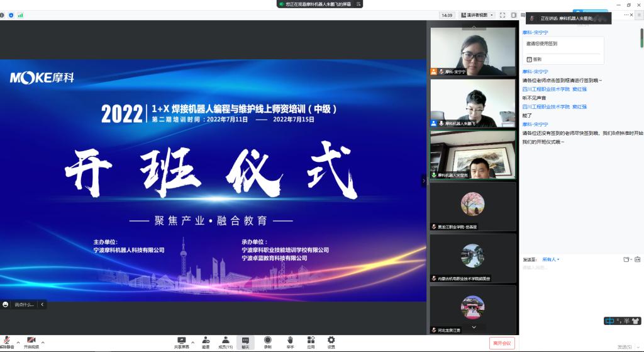Open the 所有人 recipient dropdown
644x352 pixels.
(550, 259)
